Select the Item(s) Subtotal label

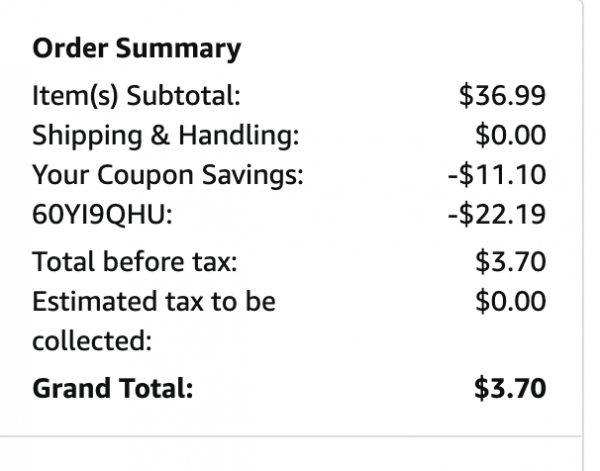point(136,96)
